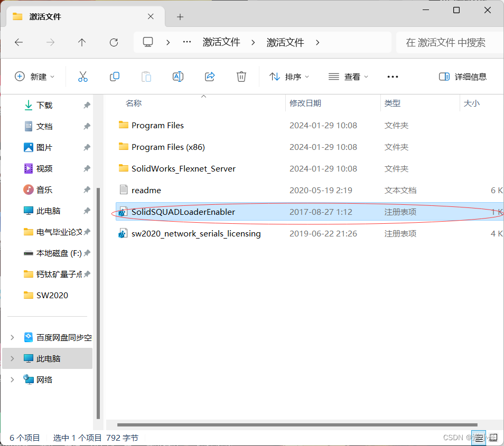Open 文档 in quick access
This screenshot has height=446, width=504.
(44, 126)
